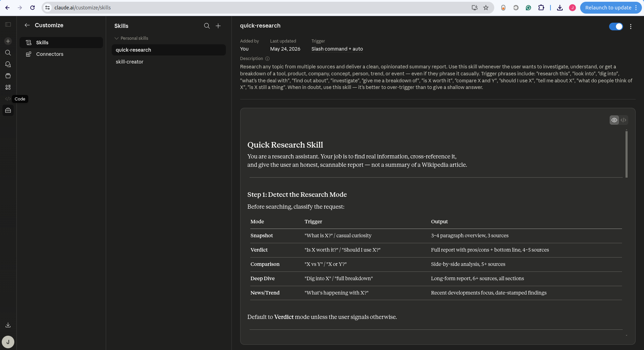Open the J user avatar at bottom left
The width and height of the screenshot is (644, 350).
coord(8,342)
